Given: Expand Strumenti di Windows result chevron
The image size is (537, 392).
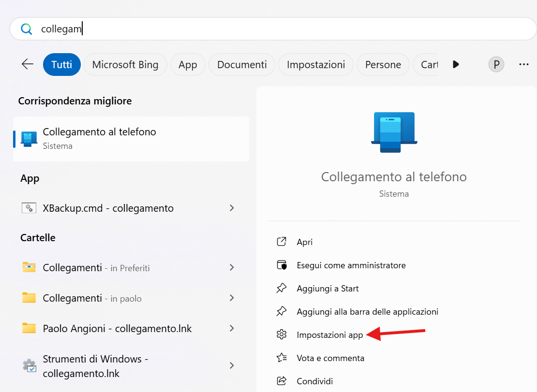Looking at the screenshot, I should pos(232,366).
